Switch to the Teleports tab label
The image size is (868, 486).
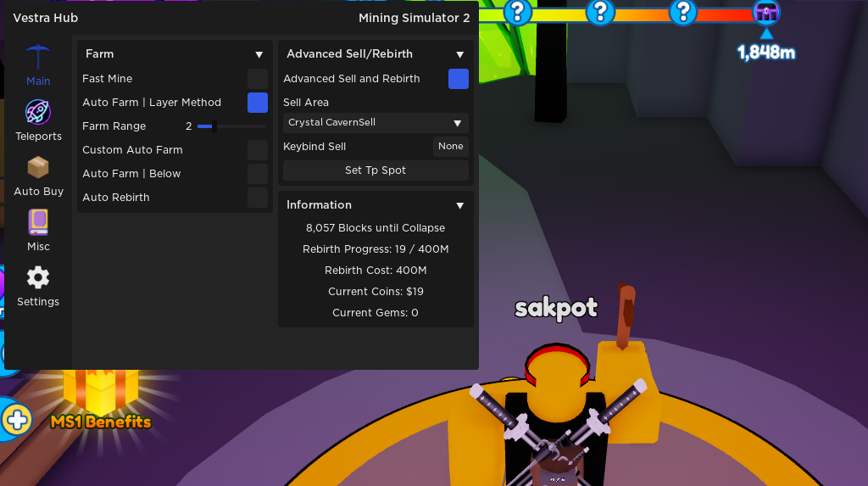point(38,137)
